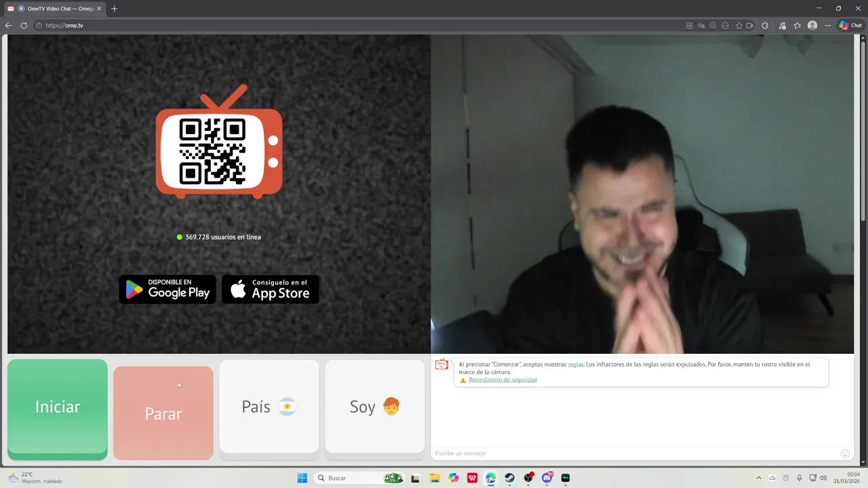This screenshot has height=488, width=868.
Task: Open the Copilot Chat button
Action: pos(850,26)
